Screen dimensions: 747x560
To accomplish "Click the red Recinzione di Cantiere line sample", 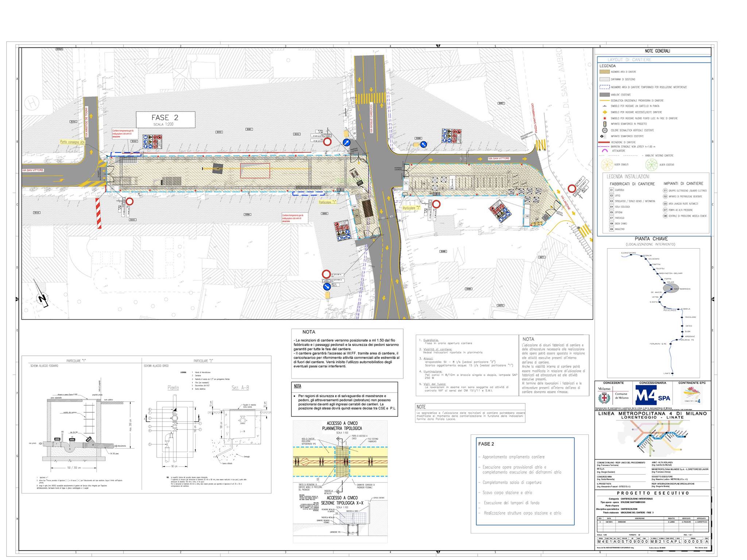I will pos(605,142).
